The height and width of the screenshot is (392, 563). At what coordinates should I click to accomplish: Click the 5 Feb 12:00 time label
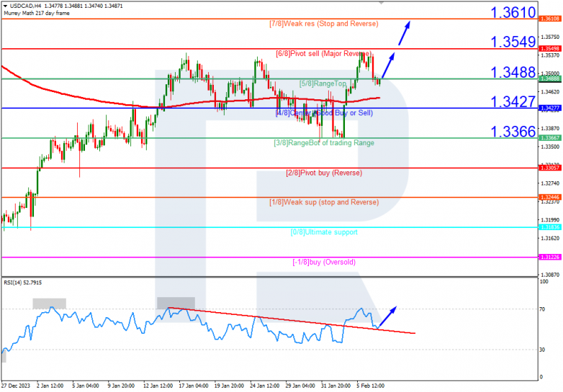371,386
